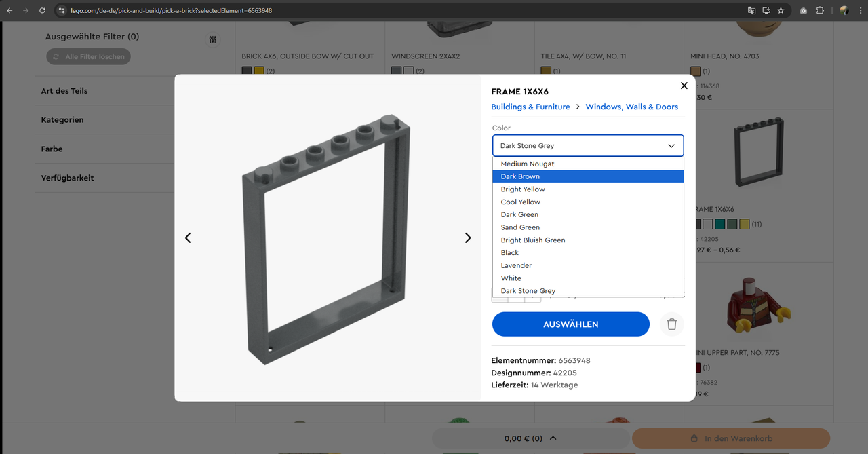Bookmark this page with the star icon
The image size is (868, 454).
781,10
